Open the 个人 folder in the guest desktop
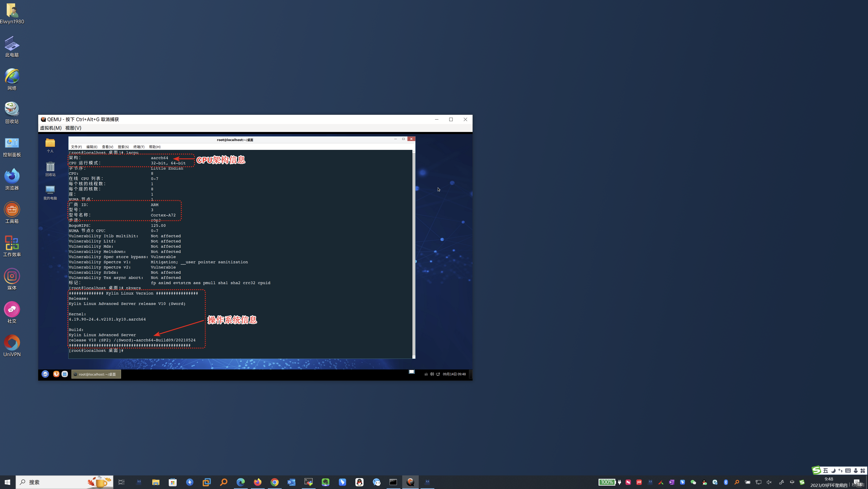This screenshot has height=489, width=868. 50,146
